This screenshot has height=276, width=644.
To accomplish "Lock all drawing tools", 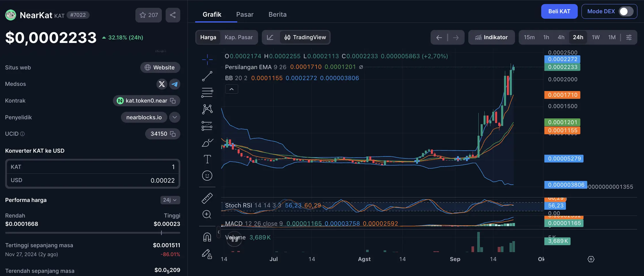I will tap(207, 254).
